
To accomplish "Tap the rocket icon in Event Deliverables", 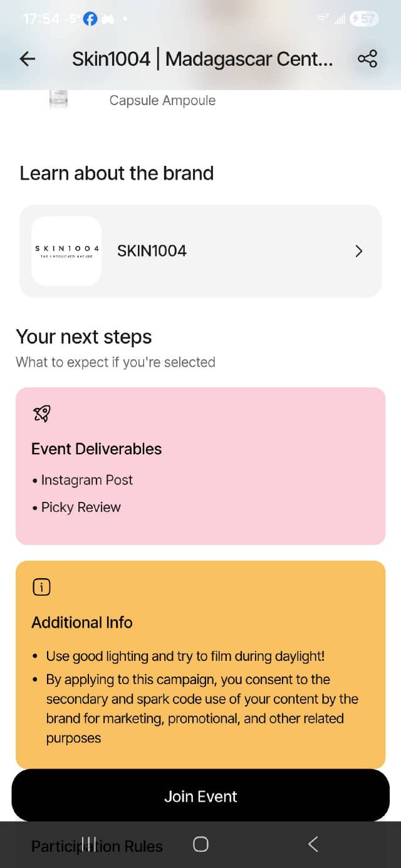I will click(x=41, y=413).
